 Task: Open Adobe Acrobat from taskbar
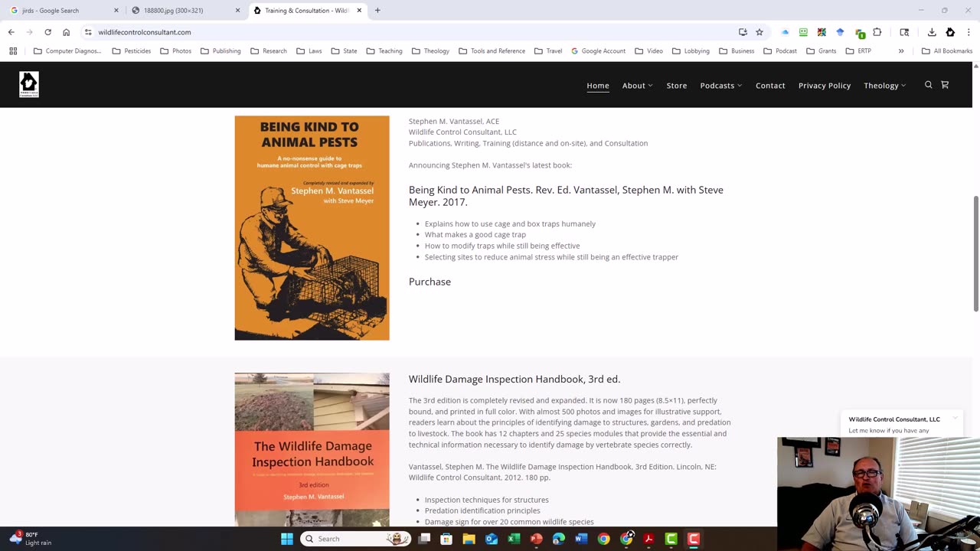point(648,539)
